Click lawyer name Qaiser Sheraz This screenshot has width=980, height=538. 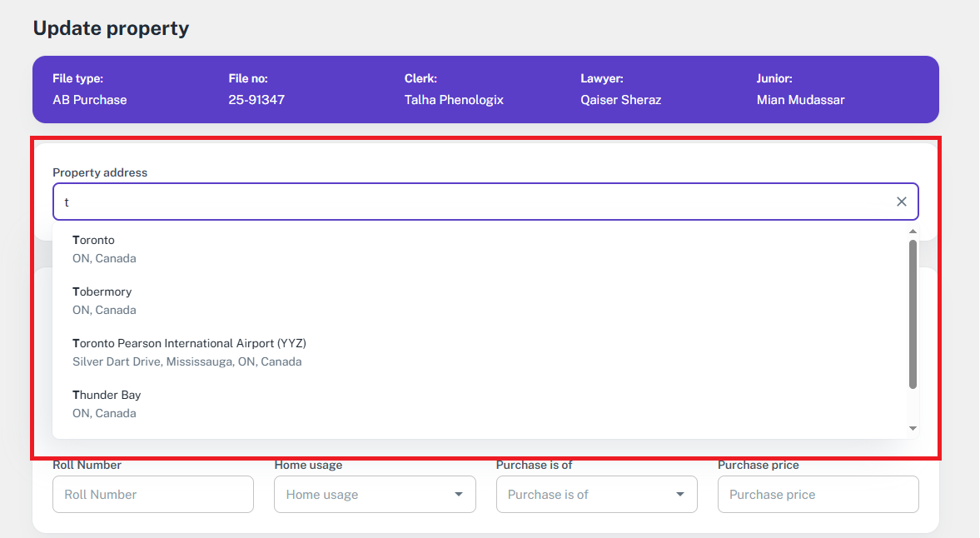(620, 100)
